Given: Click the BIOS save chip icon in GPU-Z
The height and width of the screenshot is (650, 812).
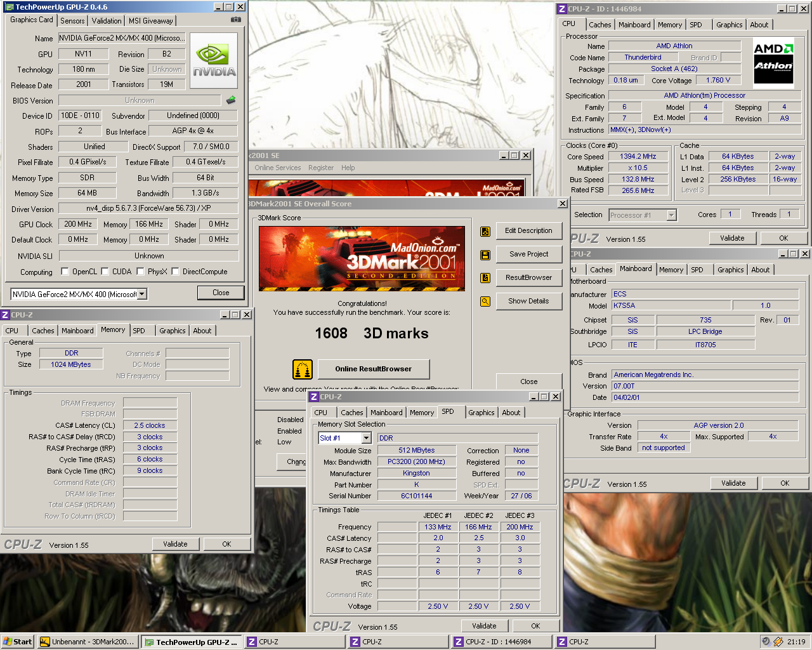Looking at the screenshot, I should [x=231, y=100].
